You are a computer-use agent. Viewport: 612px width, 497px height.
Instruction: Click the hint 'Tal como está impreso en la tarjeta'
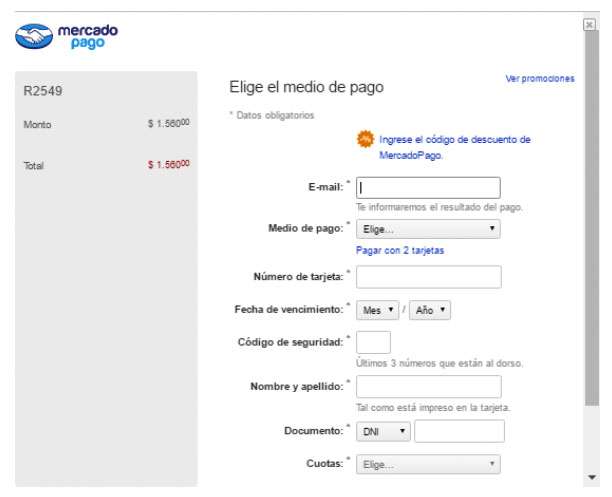(x=433, y=408)
